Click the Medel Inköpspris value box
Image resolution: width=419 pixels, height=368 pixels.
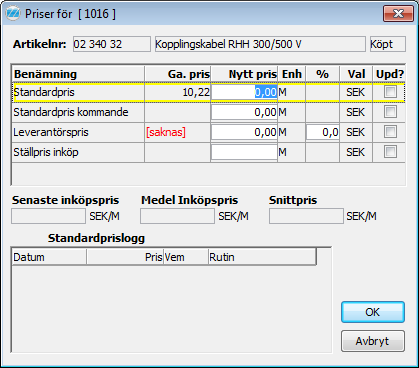point(177,216)
